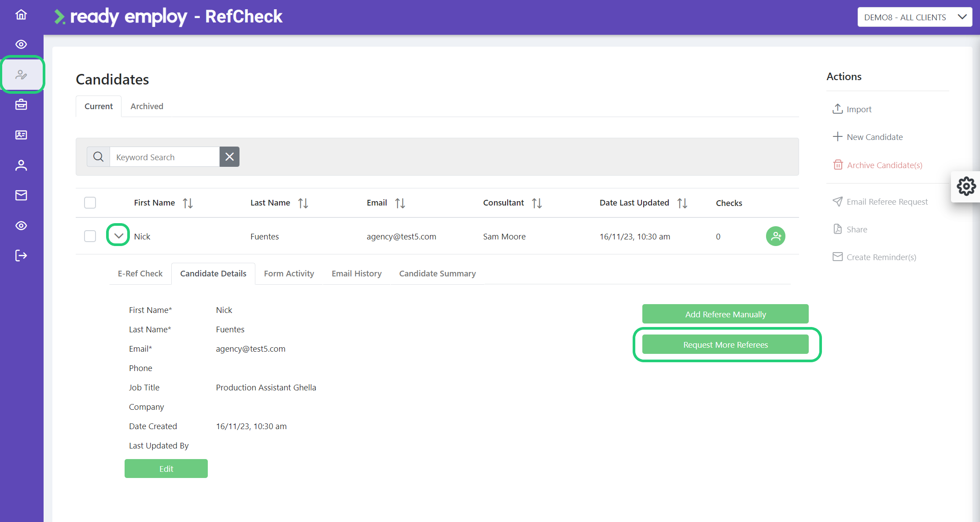Sort by Last Name arrows
The image size is (980, 522).
pos(303,203)
